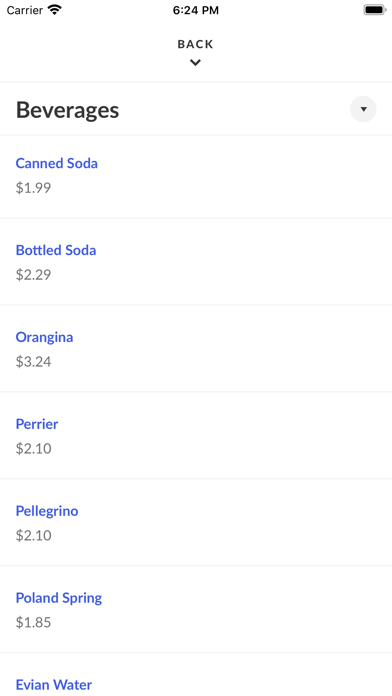Choose Perrier from the list
The width and height of the screenshot is (392, 696).
click(37, 424)
